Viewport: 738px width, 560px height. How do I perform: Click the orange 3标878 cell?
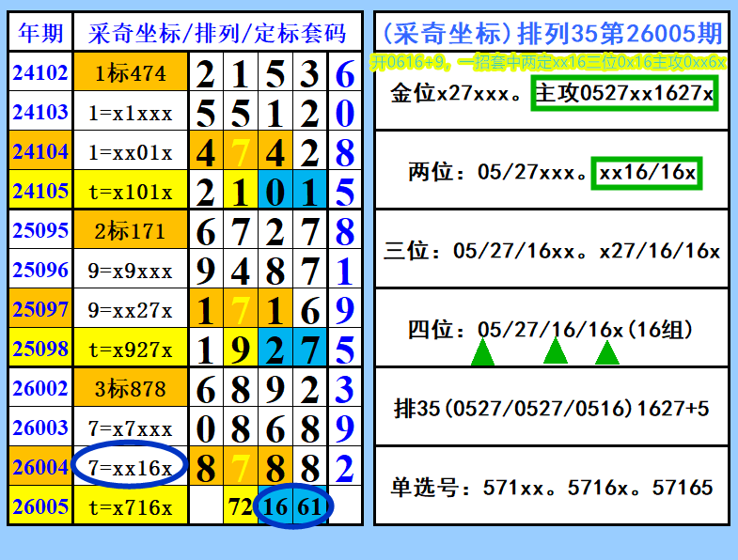coord(131,388)
